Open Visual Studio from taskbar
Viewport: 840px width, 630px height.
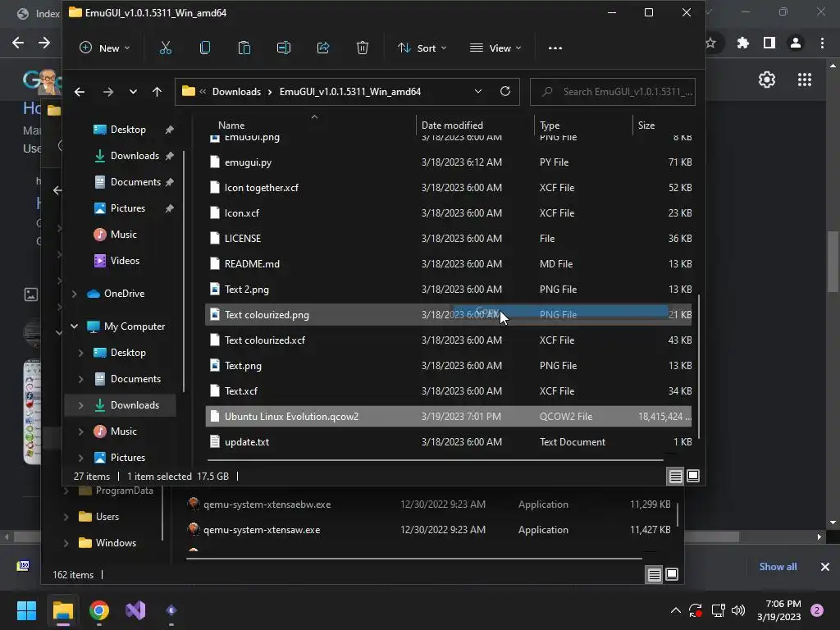(135, 610)
